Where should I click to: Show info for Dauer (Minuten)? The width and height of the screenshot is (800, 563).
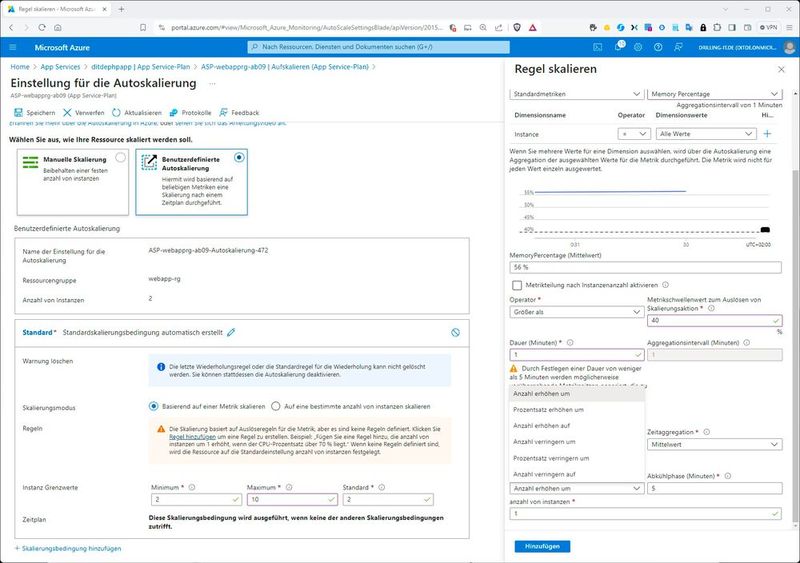(x=570, y=342)
